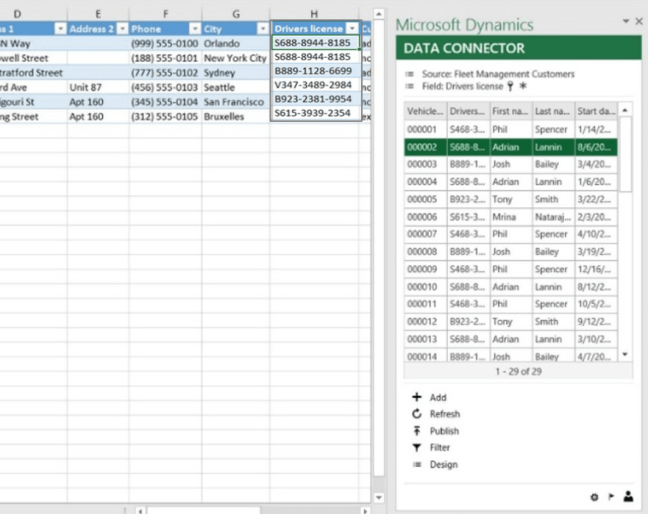The height and width of the screenshot is (514, 648).
Task: Click the Vehicle column header in connector grid
Action: [425, 111]
